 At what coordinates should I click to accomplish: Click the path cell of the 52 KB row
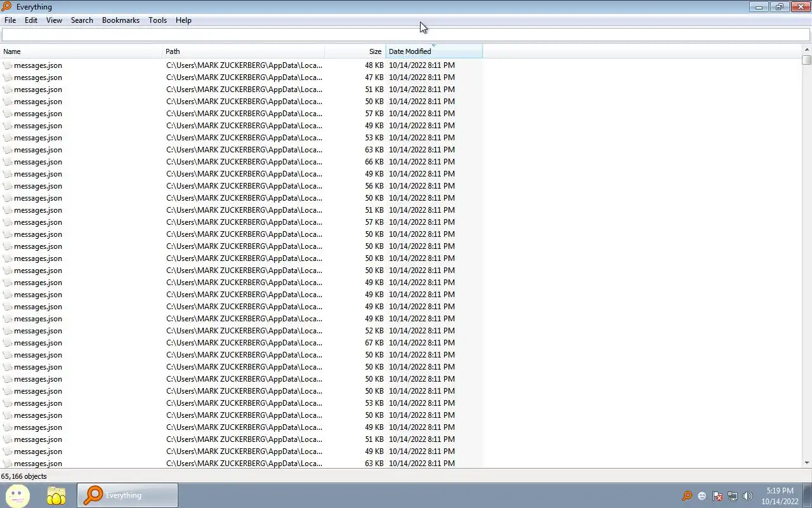[x=244, y=331]
